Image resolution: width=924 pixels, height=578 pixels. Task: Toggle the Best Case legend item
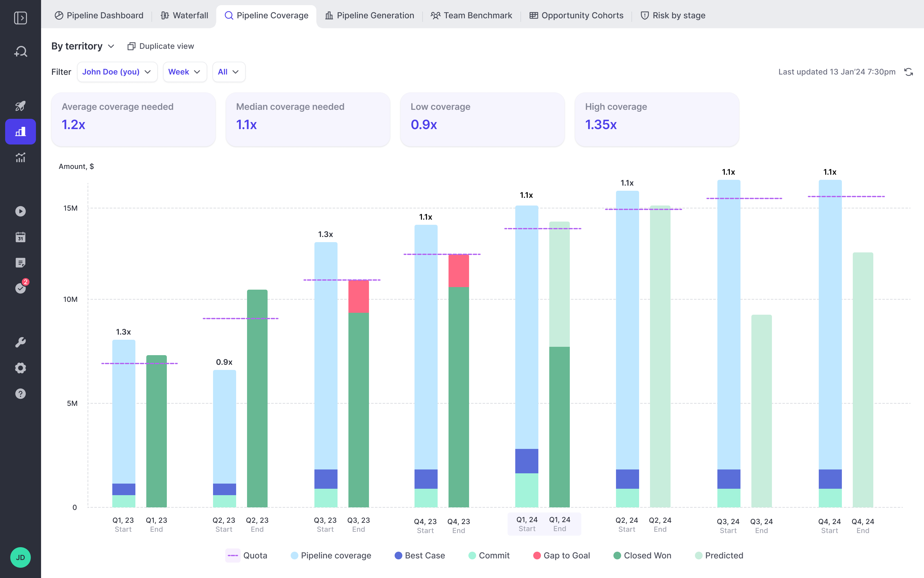420,556
